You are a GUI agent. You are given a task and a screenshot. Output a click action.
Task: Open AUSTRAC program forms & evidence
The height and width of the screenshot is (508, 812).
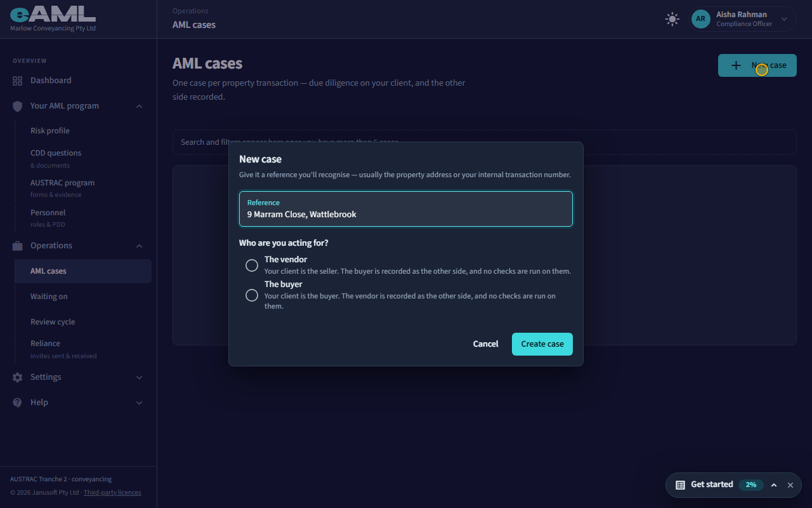82,188
